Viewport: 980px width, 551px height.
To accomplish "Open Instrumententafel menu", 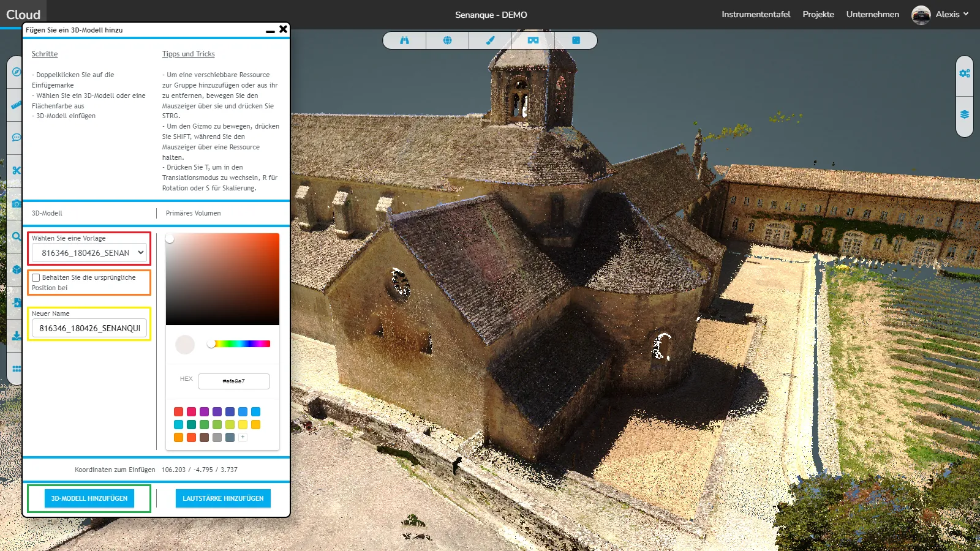I will [x=756, y=14].
